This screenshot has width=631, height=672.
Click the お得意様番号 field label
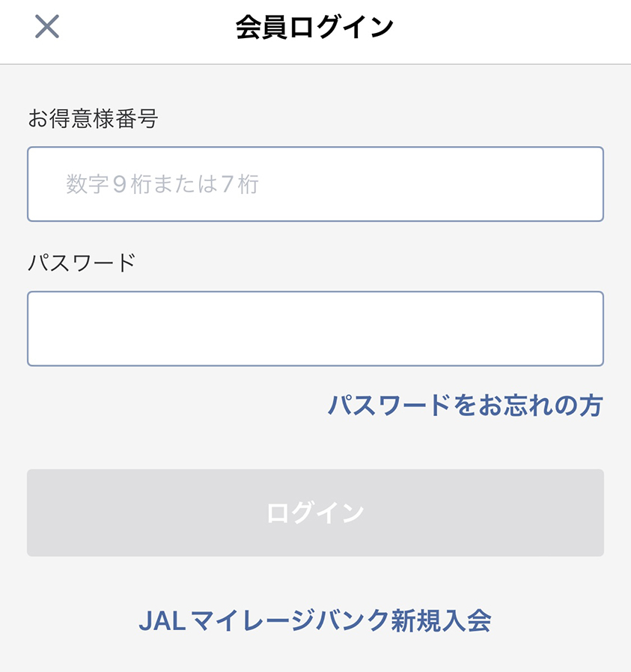tap(93, 119)
